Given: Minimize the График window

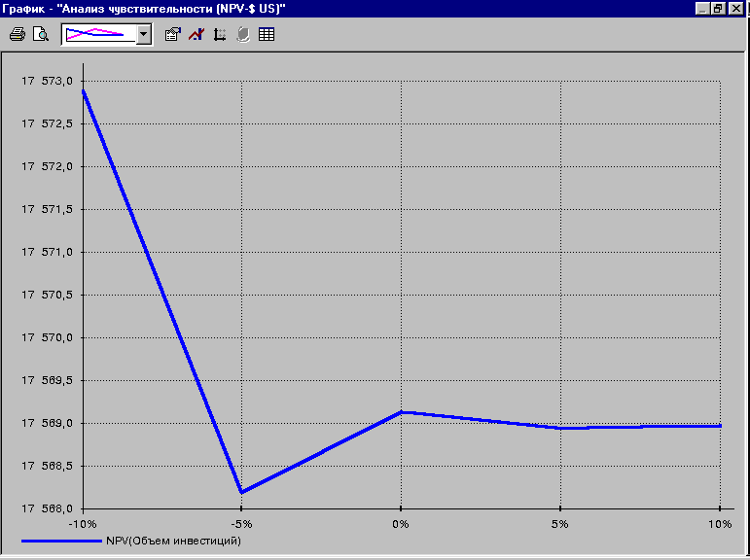Looking at the screenshot, I should pos(702,9).
